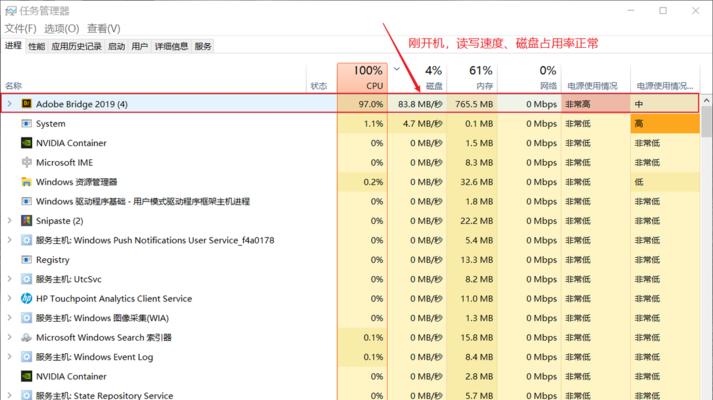Click the Windows 图像采集(WIA) service icon
713x400 pixels.
tap(26, 318)
